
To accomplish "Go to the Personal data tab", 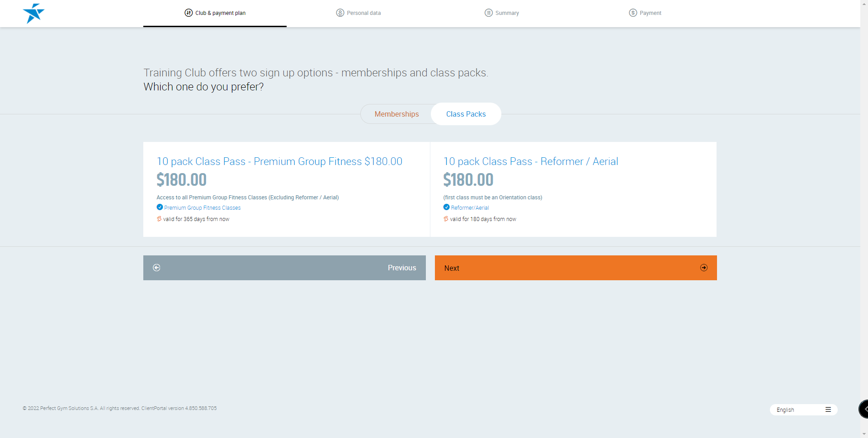I will point(363,13).
